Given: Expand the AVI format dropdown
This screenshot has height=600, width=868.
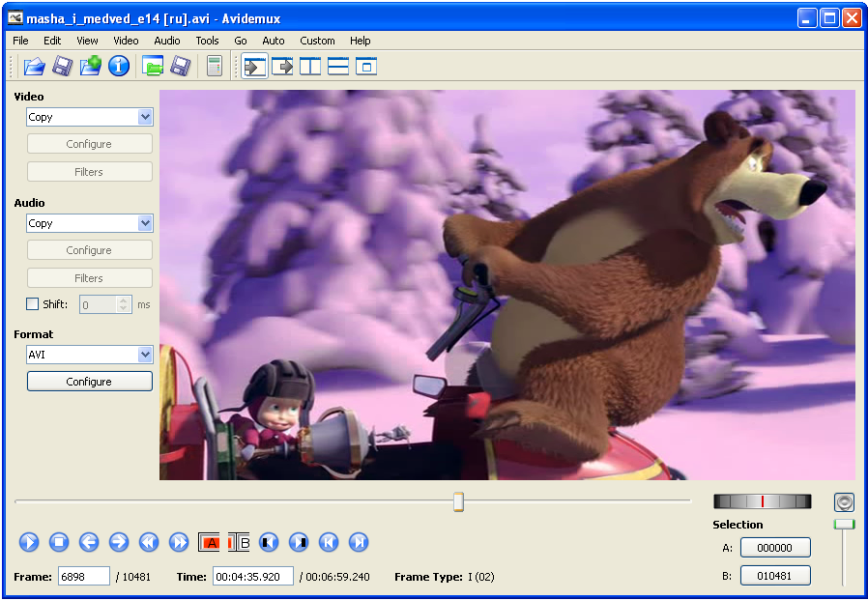Looking at the screenshot, I should pyautogui.click(x=90, y=355).
